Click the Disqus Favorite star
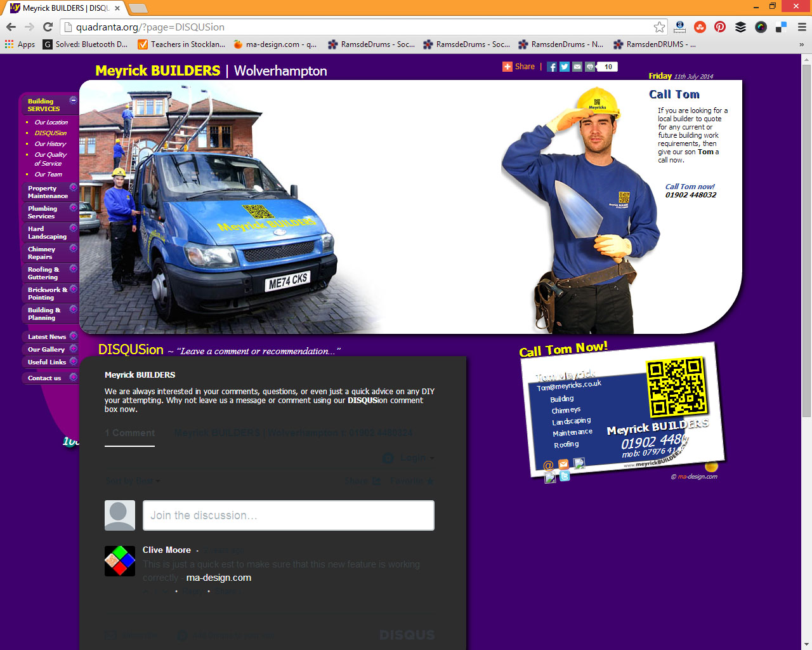The image size is (812, 650). click(431, 481)
